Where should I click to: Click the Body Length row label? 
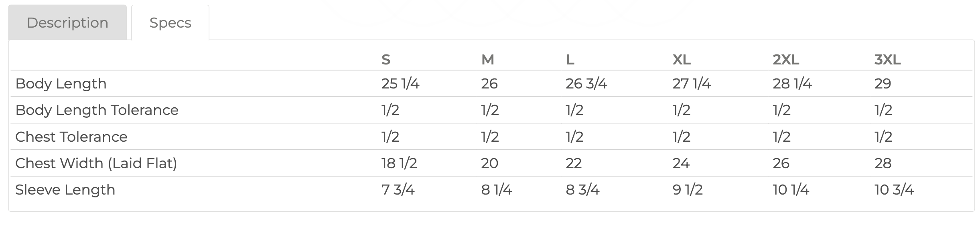pyautogui.click(x=61, y=84)
